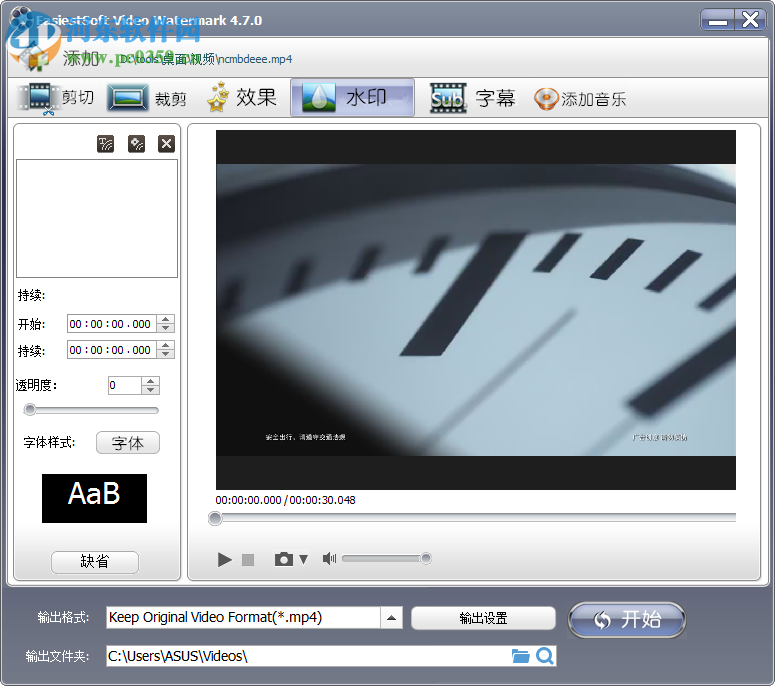Switch to the 效果 effects tab
The image size is (775, 686).
(242, 97)
